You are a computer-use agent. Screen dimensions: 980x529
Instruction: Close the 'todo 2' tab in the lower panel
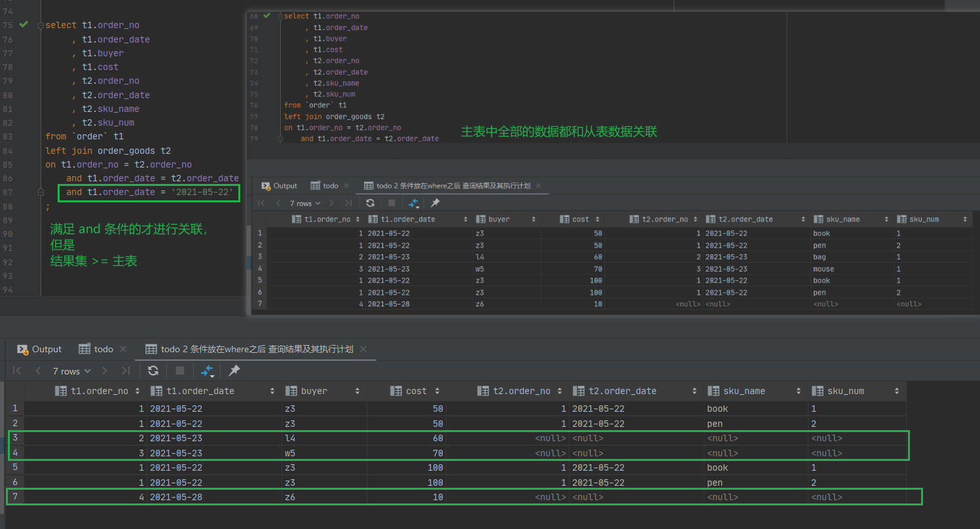coord(363,349)
